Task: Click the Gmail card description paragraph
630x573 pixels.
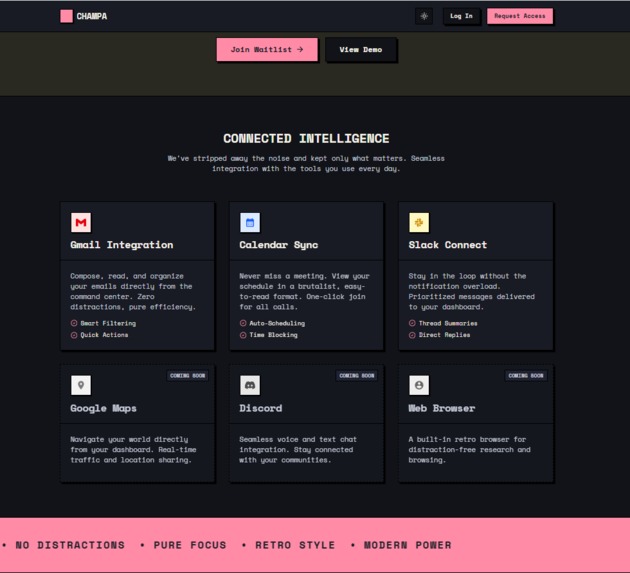Action: pyautogui.click(x=133, y=291)
